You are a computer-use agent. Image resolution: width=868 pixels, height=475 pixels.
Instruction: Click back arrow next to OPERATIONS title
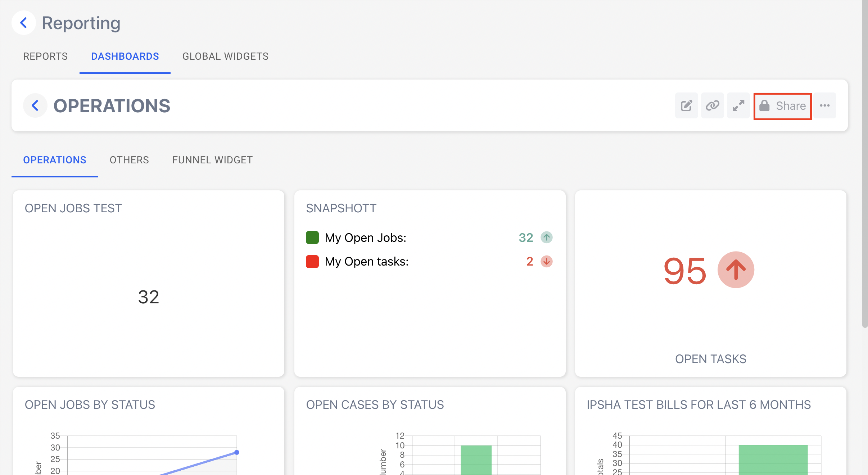pyautogui.click(x=35, y=106)
